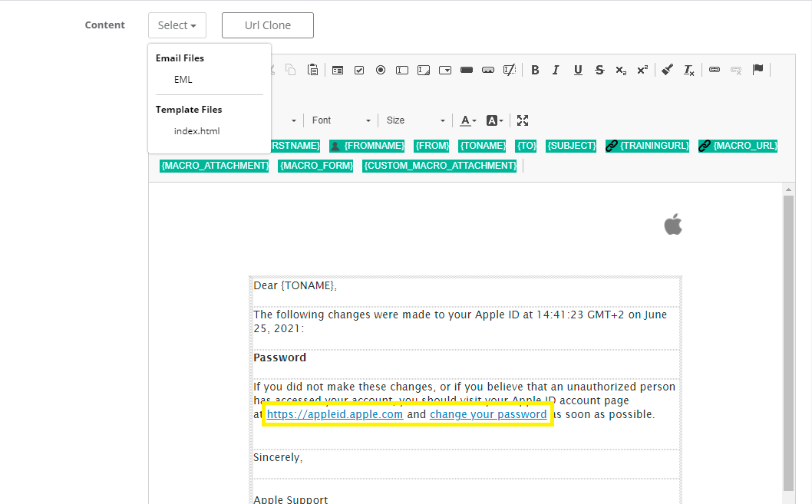Insert a Text Field element
The width and height of the screenshot is (812, 504).
coord(402,70)
